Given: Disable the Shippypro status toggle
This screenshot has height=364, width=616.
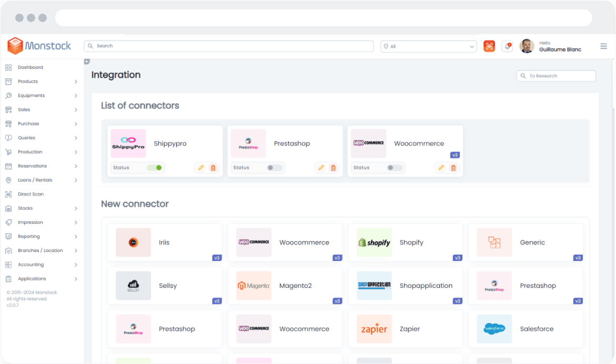Looking at the screenshot, I should tap(155, 168).
